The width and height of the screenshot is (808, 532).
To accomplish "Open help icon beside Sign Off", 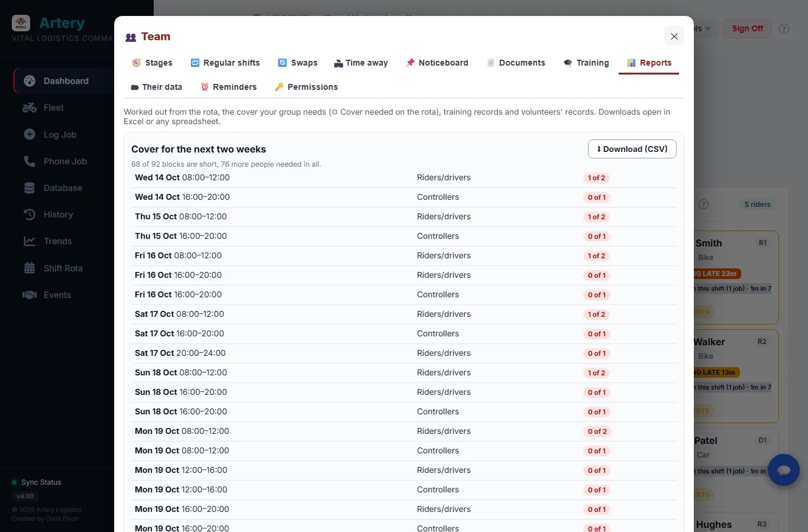I will pyautogui.click(x=784, y=28).
